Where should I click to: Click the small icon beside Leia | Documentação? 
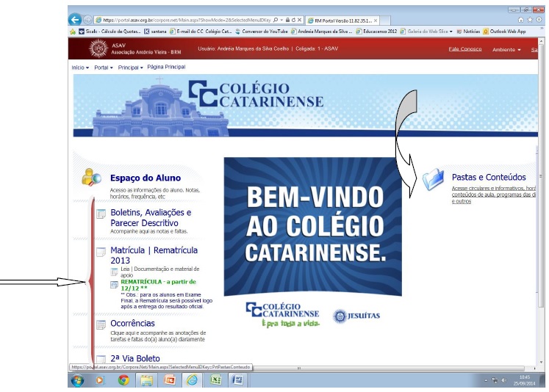[114, 272]
